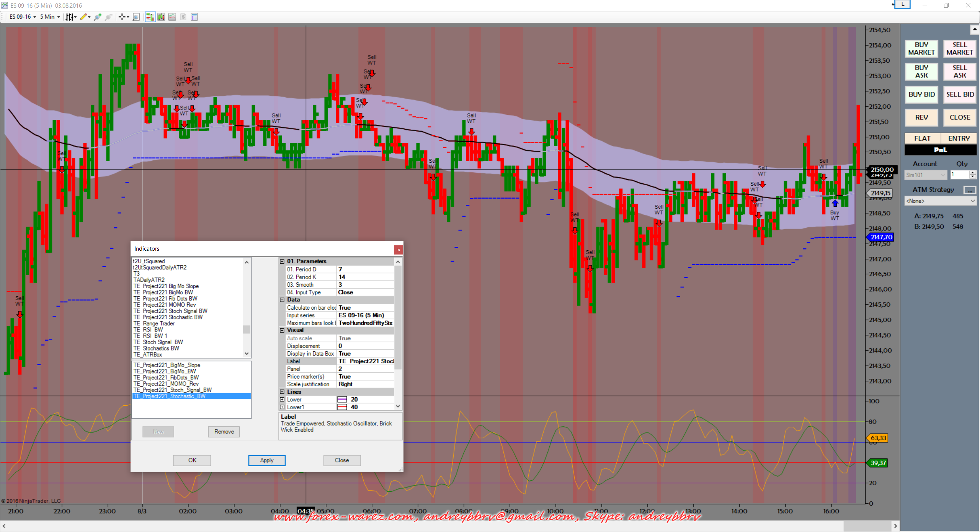Click the zoom frame magnifier icon
Viewport: 980px width, 532px height.
[136, 17]
